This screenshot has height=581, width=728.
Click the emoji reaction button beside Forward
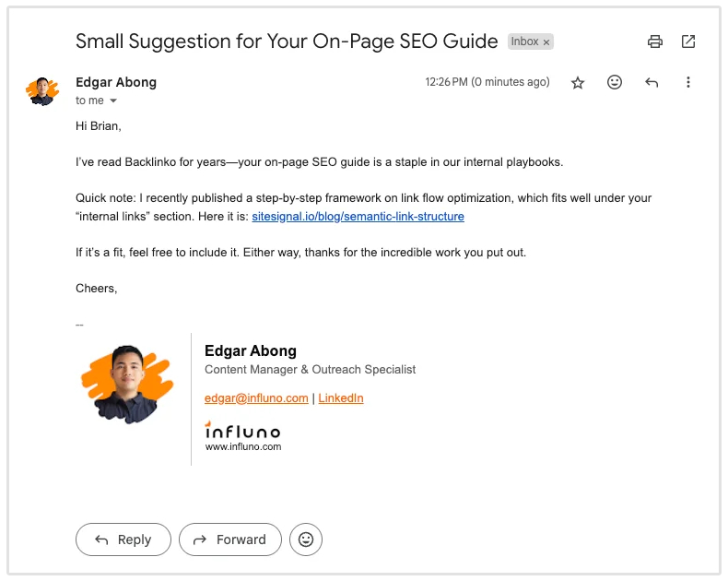coord(306,539)
